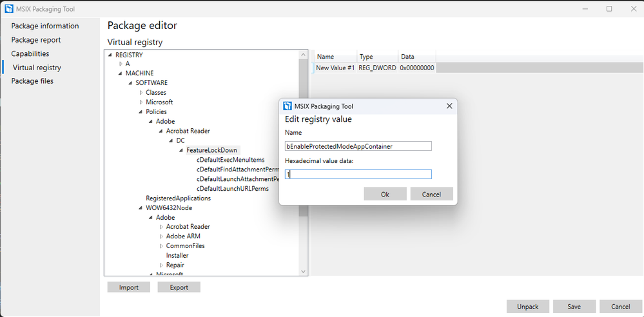Collapse the REGISTRY root node
The image size is (644, 317).
pos(110,55)
